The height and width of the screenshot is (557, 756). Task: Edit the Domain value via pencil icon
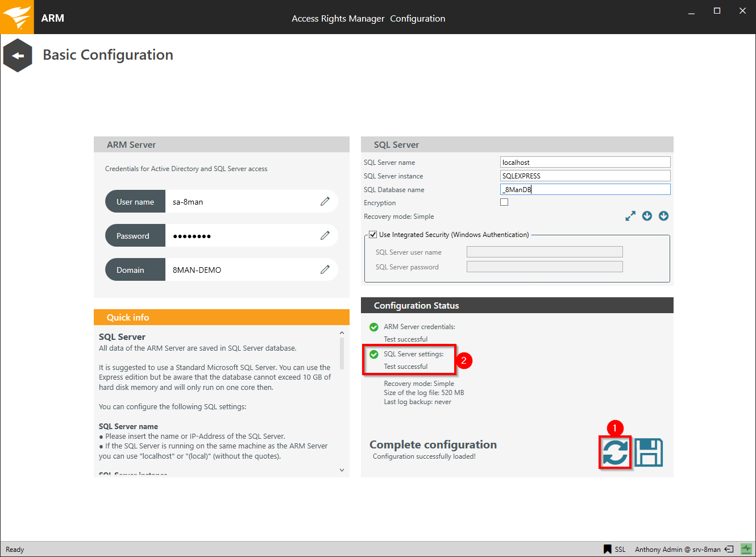click(325, 269)
